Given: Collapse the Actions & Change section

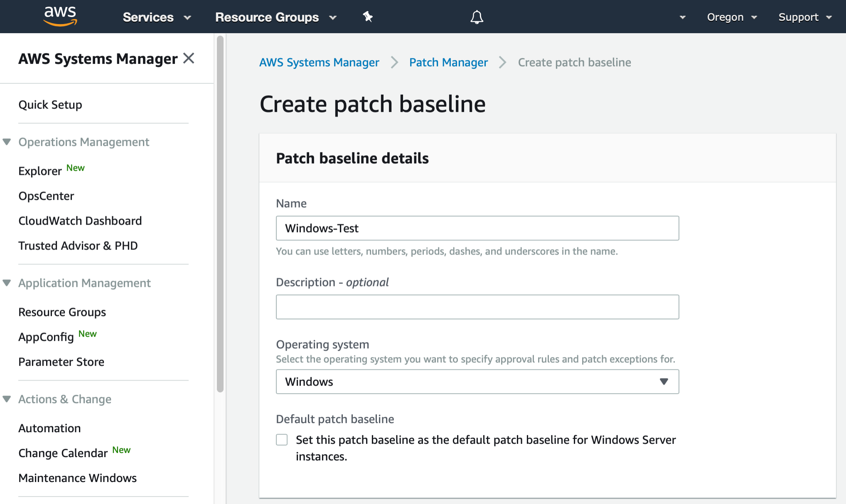Looking at the screenshot, I should point(7,399).
